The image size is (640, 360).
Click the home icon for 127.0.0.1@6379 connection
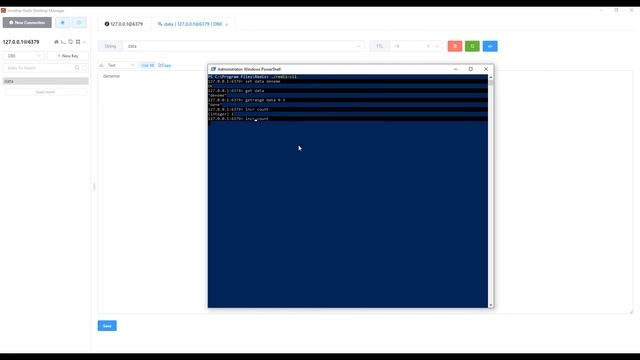(x=56, y=42)
